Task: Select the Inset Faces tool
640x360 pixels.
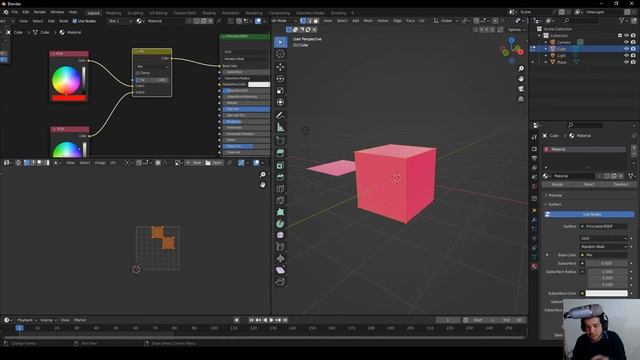Action: pyautogui.click(x=280, y=165)
